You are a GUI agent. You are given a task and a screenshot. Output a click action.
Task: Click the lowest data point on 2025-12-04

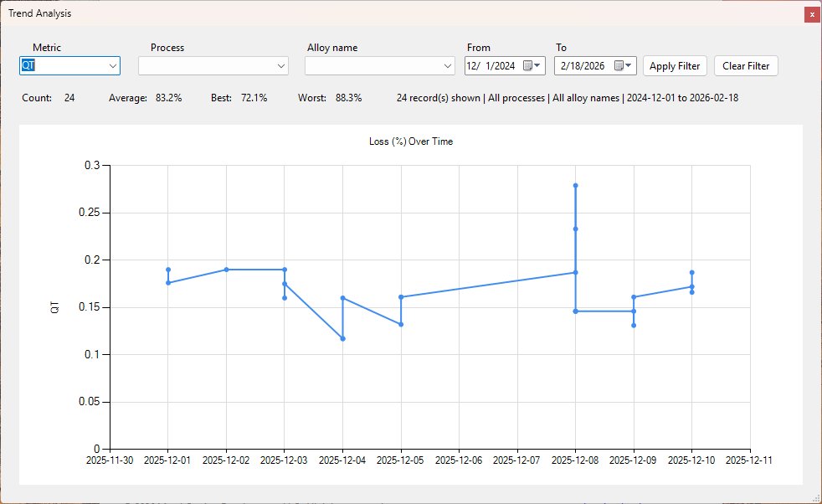click(343, 339)
